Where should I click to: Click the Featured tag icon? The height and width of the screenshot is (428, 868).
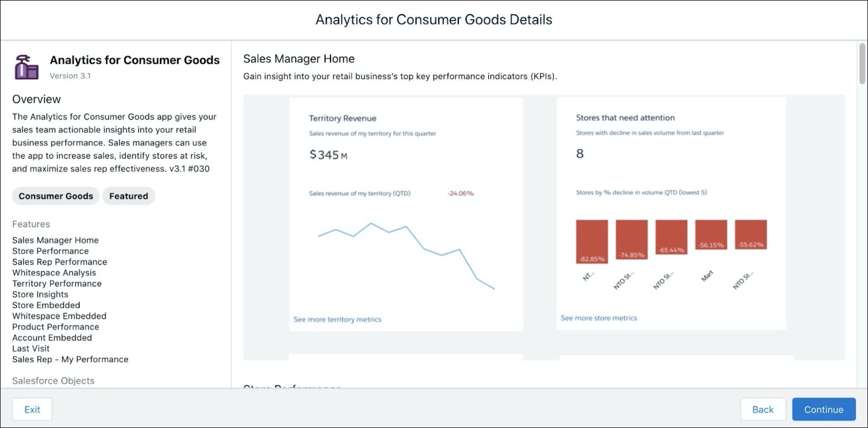pos(128,196)
